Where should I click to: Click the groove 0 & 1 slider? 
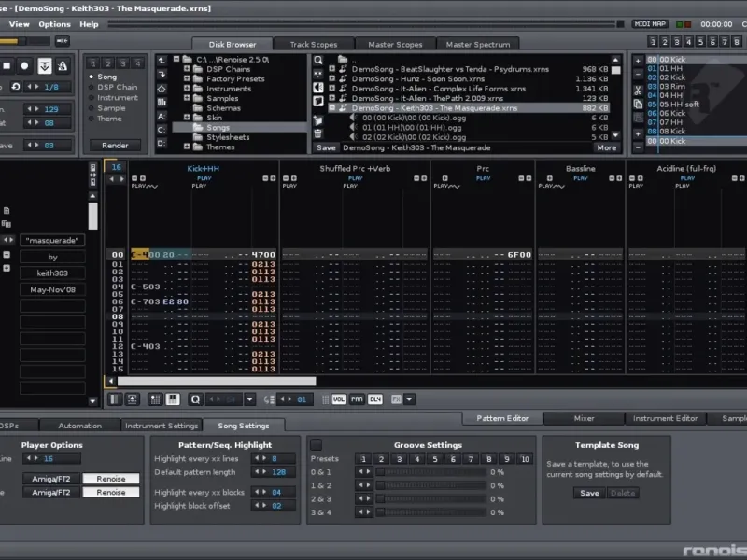[x=430, y=472]
